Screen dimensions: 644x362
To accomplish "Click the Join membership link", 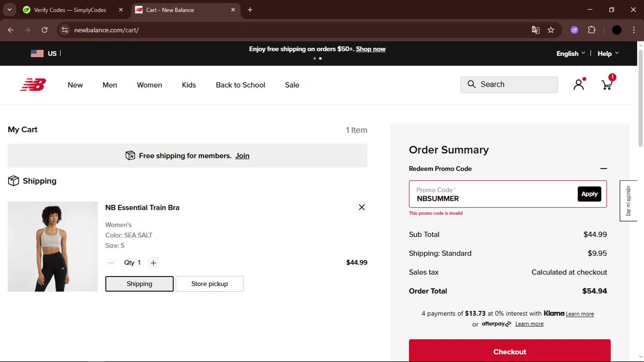I will pos(242,156).
